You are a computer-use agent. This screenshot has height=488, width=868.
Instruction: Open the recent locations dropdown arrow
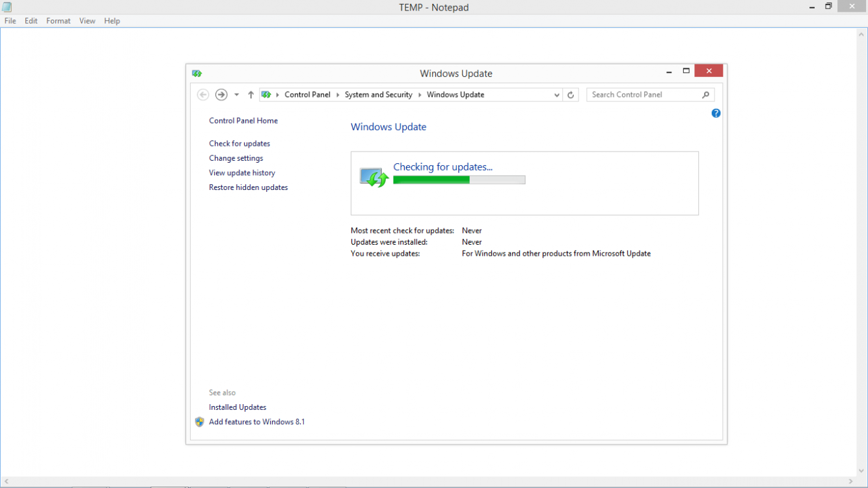236,95
